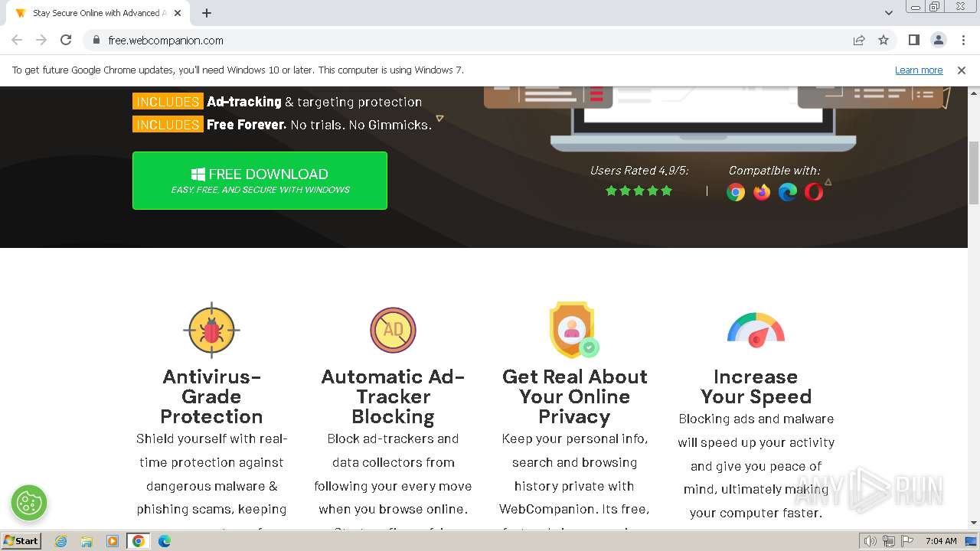The width and height of the screenshot is (980, 551).
Task: Click the Firefox compatibility icon
Action: click(762, 192)
